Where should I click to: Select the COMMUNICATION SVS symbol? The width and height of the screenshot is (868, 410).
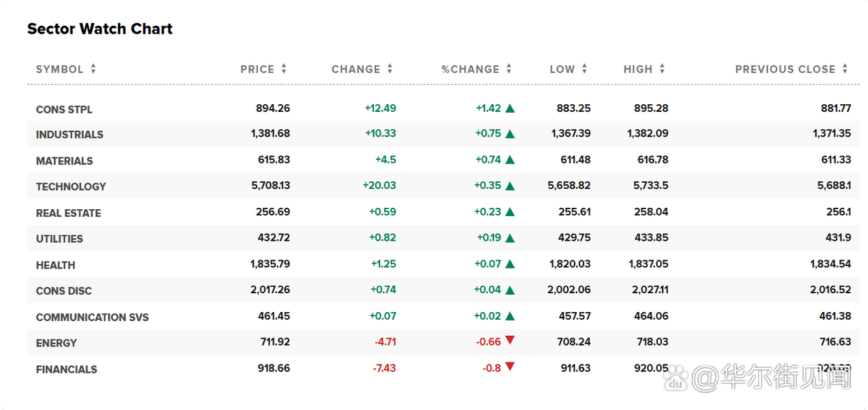92,317
